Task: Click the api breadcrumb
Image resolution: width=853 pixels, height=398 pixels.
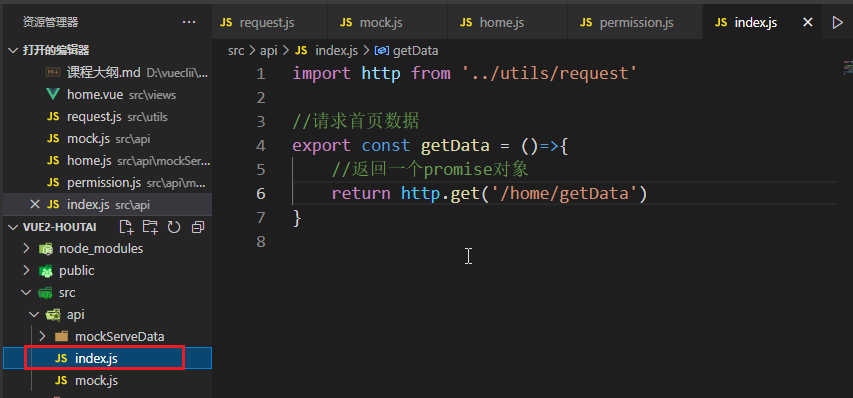Action: 269,51
